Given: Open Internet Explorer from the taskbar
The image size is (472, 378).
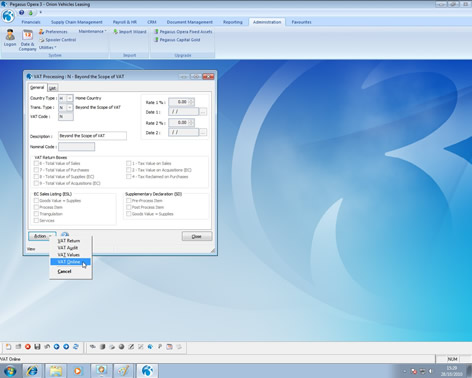Looking at the screenshot, I should pyautogui.click(x=32, y=371).
